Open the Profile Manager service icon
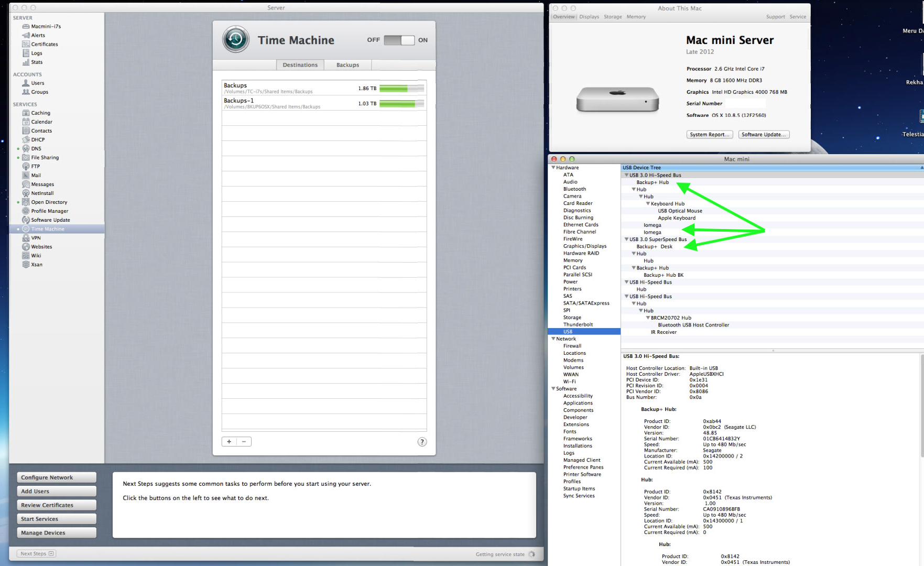 [26, 211]
